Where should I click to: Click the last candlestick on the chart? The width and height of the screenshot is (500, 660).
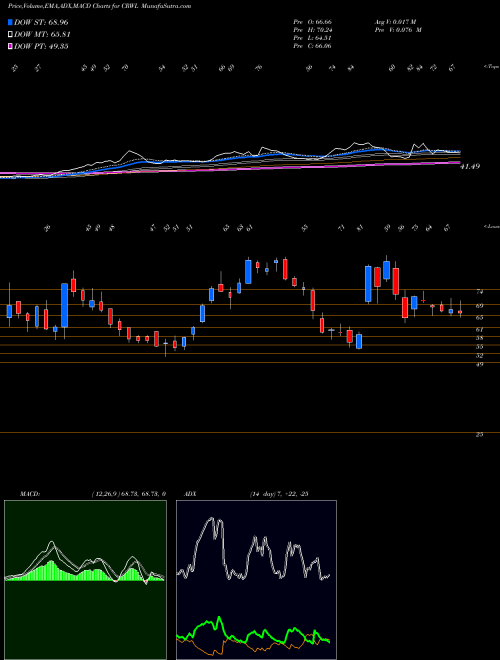coord(460,312)
